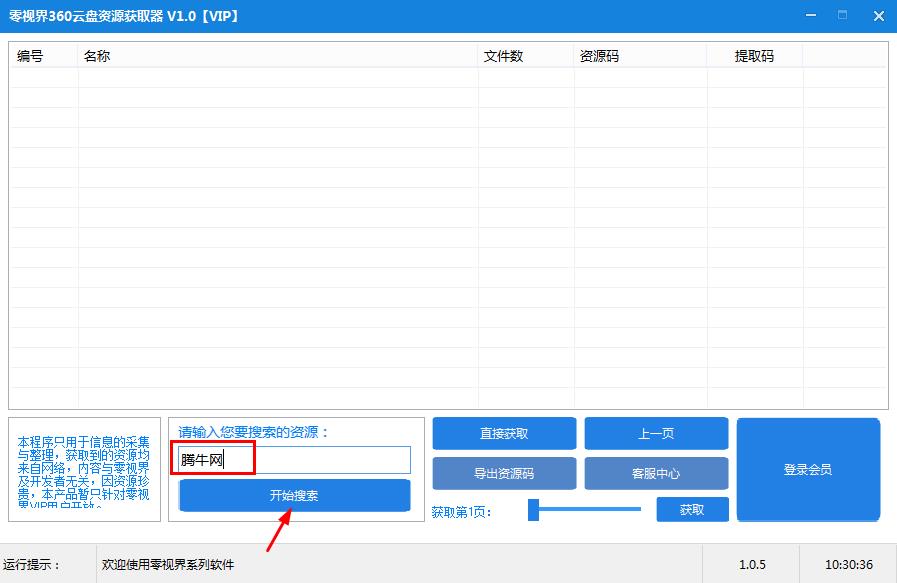Open 客服中心 customer service
Image resolution: width=897 pixels, height=583 pixels.
656,473
